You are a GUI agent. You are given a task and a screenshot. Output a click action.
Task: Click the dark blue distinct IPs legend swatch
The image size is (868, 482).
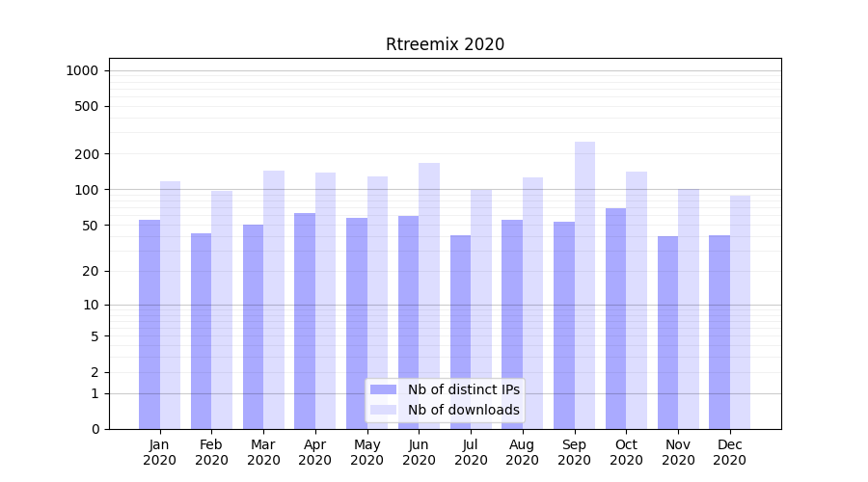(x=383, y=389)
